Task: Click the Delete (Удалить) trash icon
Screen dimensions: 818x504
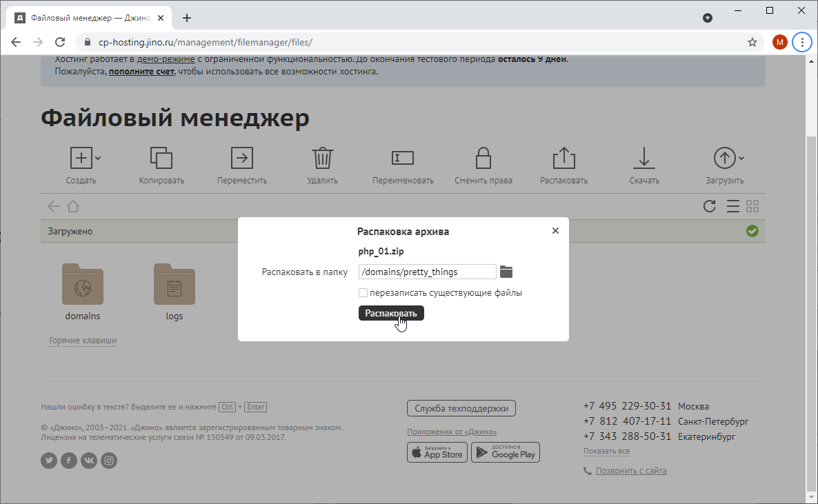Action: [x=322, y=159]
